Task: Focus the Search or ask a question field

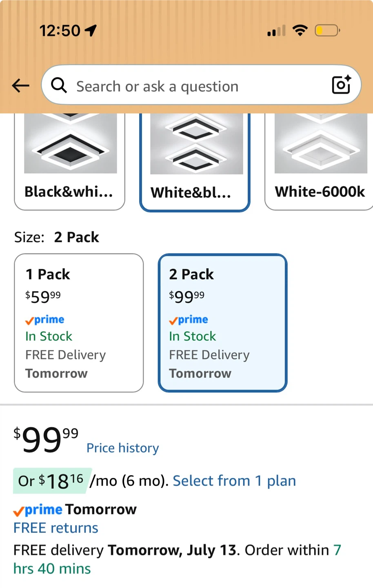Action: 201,85
